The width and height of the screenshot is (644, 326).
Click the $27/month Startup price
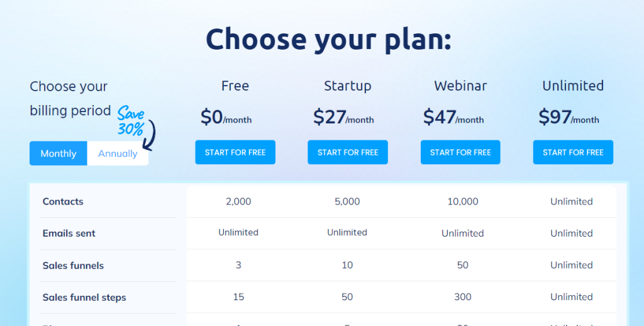click(x=343, y=117)
